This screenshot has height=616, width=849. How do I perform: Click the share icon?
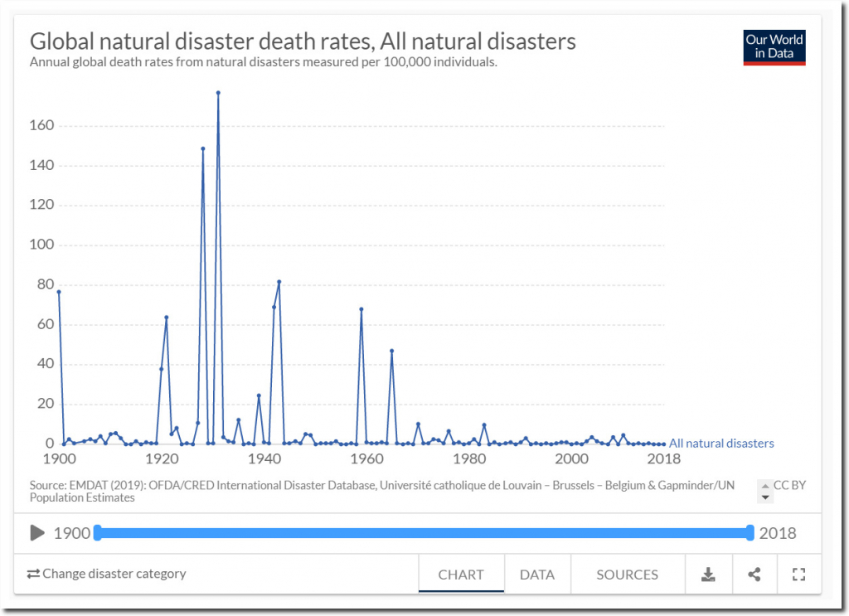tap(754, 574)
